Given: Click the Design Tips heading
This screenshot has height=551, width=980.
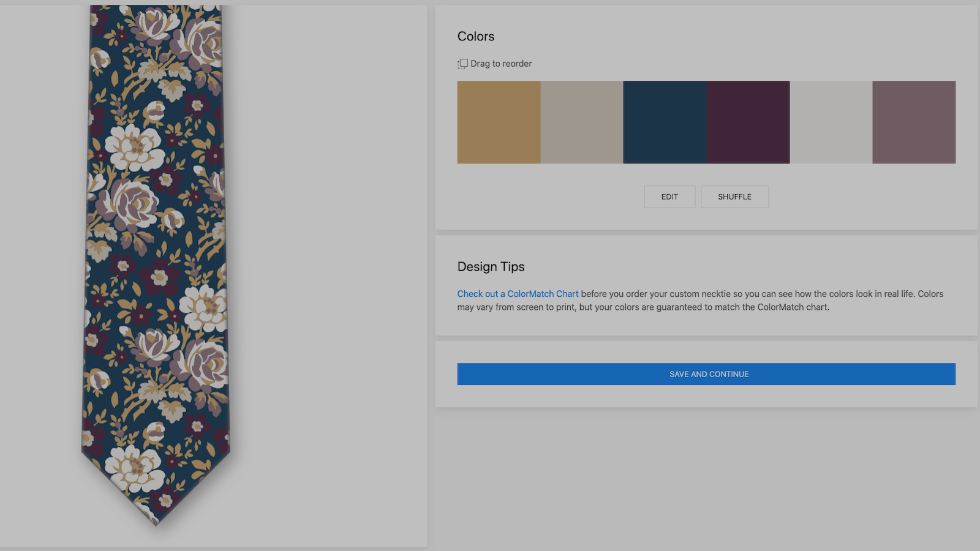Looking at the screenshot, I should [x=491, y=267].
